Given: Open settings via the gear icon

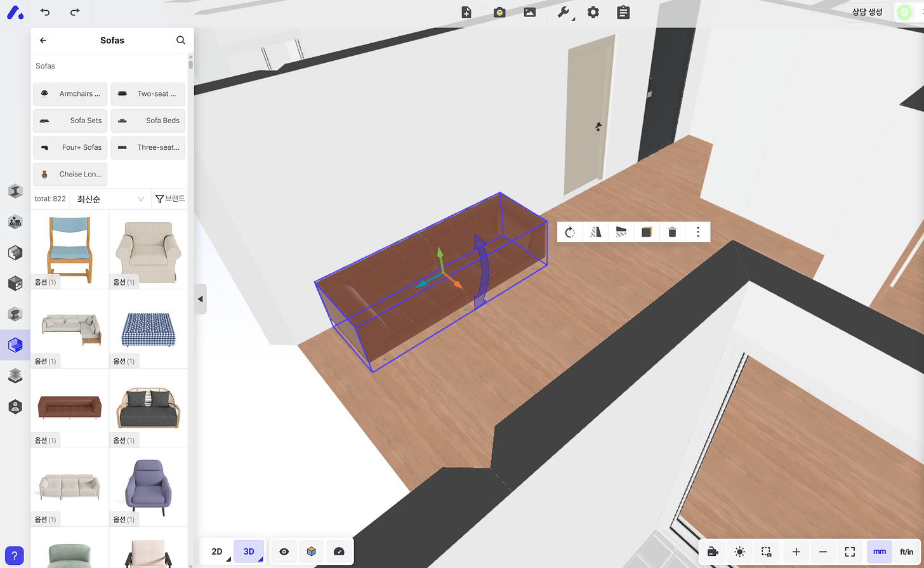Looking at the screenshot, I should tap(593, 12).
